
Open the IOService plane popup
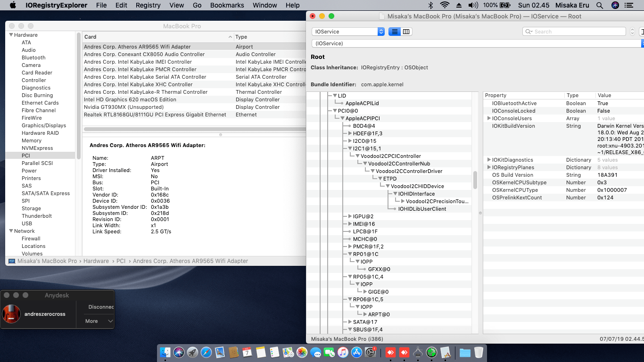[348, 32]
